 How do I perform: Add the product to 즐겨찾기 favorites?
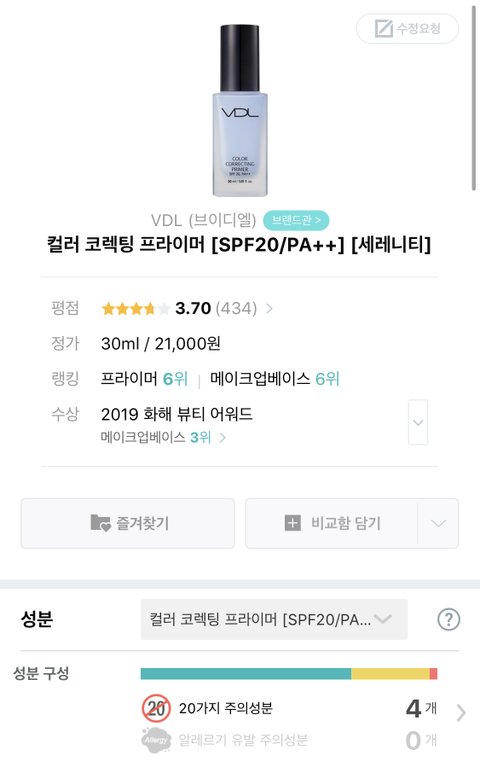pyautogui.click(x=128, y=523)
